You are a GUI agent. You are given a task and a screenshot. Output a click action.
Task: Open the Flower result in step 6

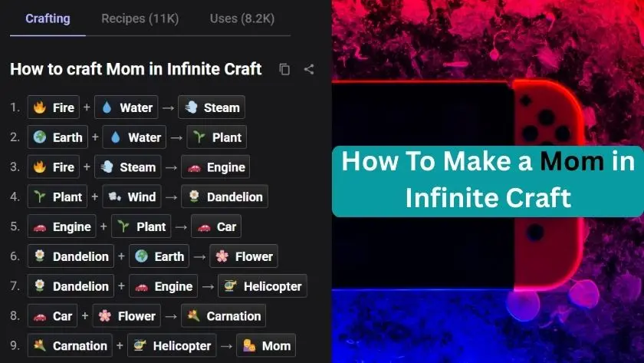[244, 256]
